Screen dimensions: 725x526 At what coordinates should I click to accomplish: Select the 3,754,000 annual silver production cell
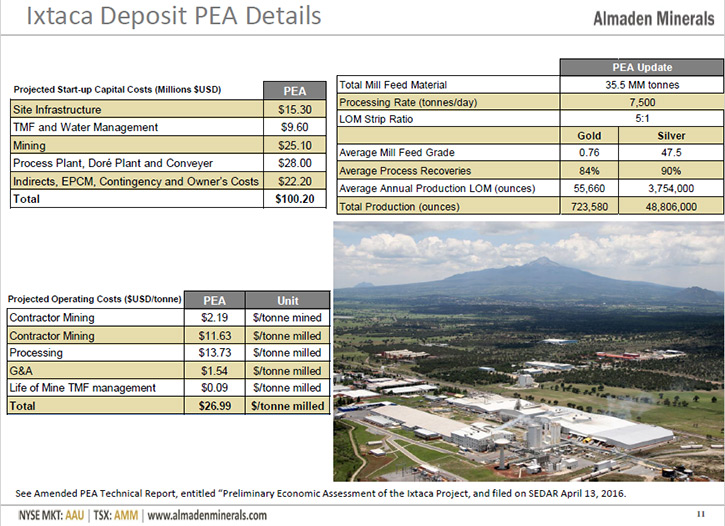click(671, 189)
